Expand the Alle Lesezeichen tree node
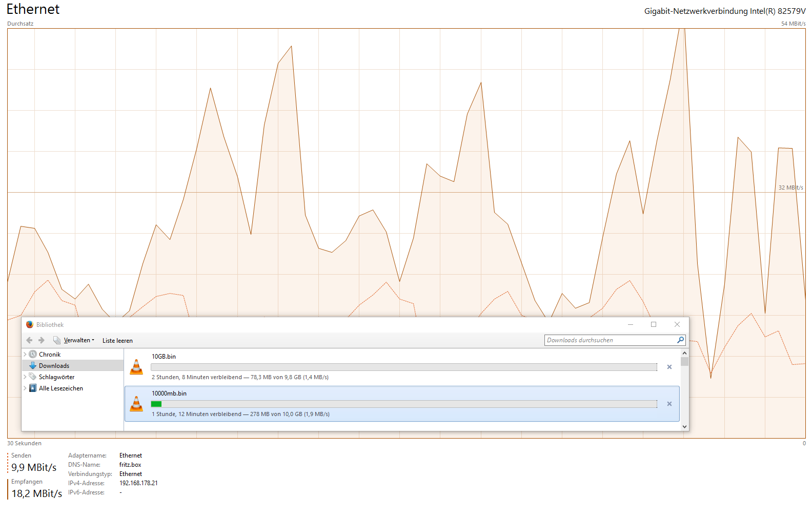The width and height of the screenshot is (812, 518). (25, 388)
